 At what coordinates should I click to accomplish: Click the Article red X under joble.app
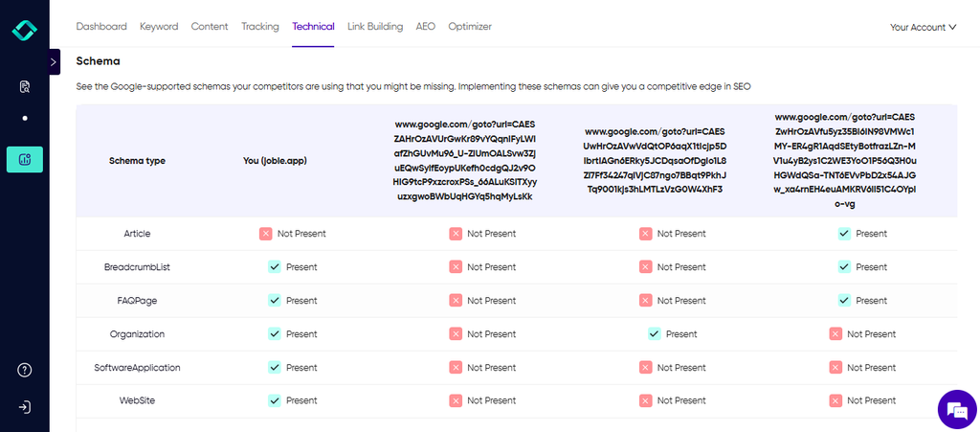(266, 234)
